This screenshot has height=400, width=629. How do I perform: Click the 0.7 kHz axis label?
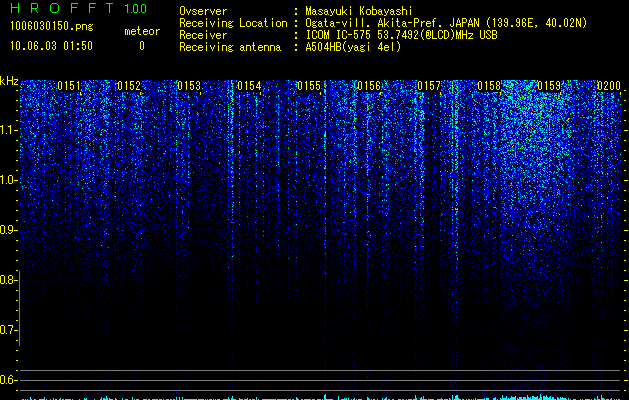pyautogui.click(x=8, y=330)
